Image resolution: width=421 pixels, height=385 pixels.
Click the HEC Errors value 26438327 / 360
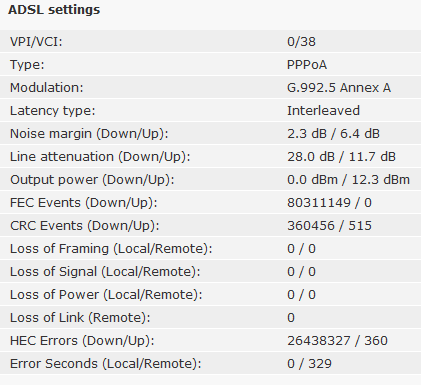(x=337, y=341)
